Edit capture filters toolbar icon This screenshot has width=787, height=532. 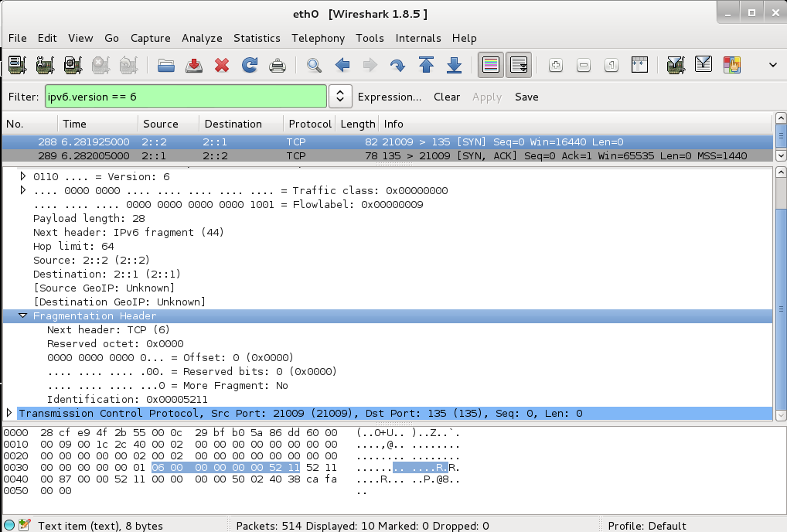coord(676,65)
